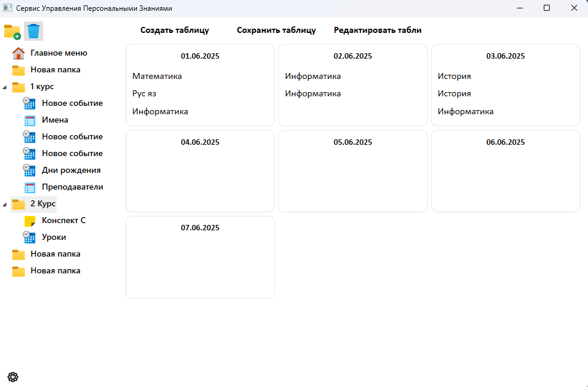Click the blue trash bin delete icon

pos(33,31)
